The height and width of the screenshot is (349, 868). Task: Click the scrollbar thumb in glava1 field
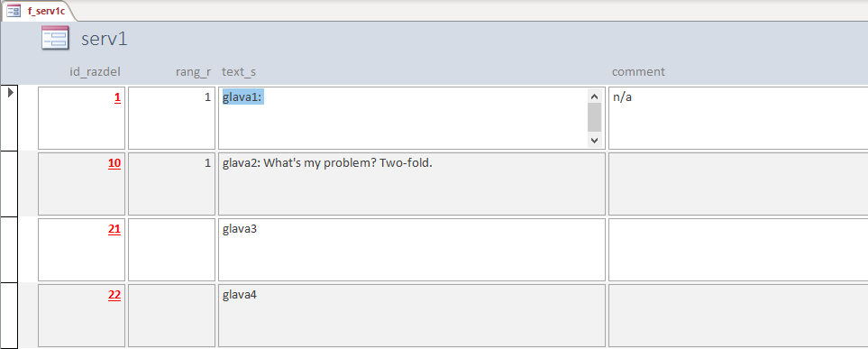595,117
